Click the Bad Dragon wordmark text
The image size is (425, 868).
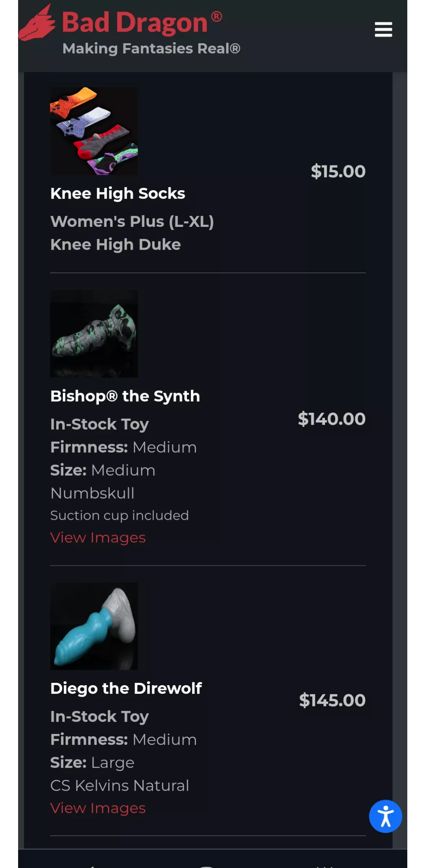135,22
